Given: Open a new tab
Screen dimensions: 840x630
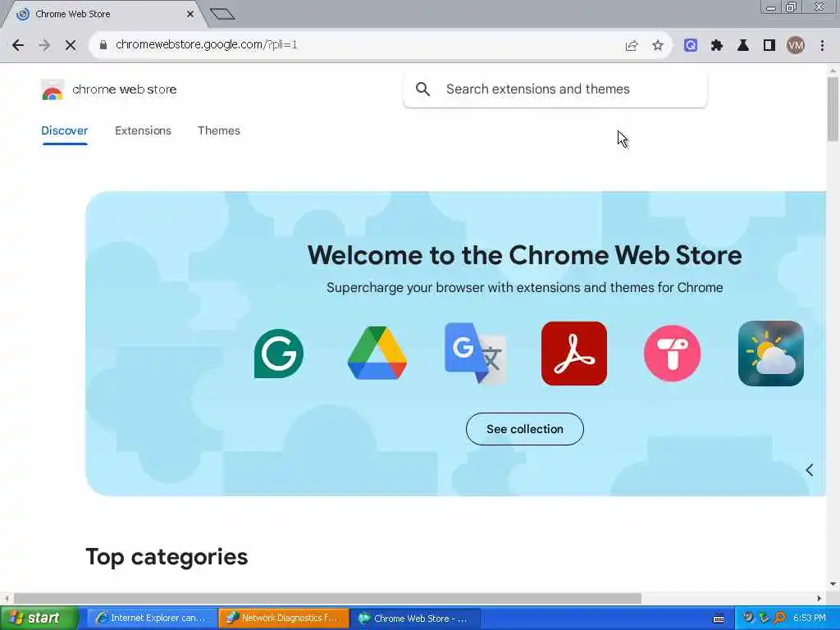Looking at the screenshot, I should (222, 14).
